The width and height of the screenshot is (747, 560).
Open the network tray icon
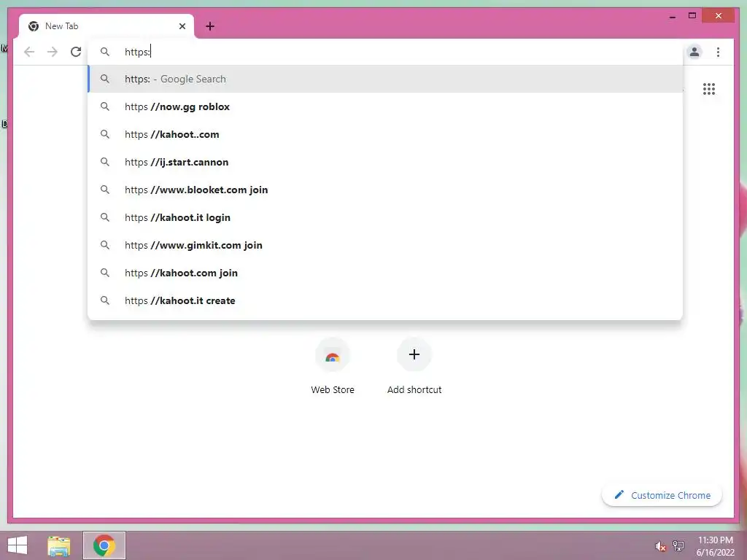point(678,545)
